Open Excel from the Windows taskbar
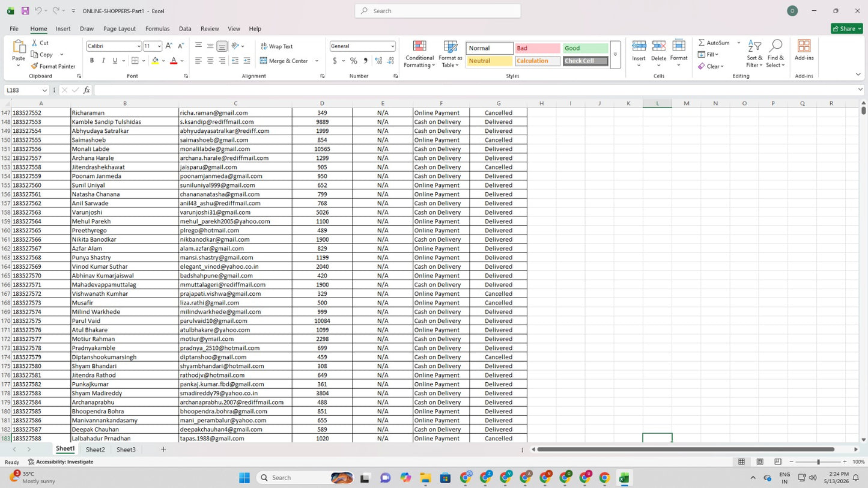Screen dimensions: 868x488 coord(624,478)
